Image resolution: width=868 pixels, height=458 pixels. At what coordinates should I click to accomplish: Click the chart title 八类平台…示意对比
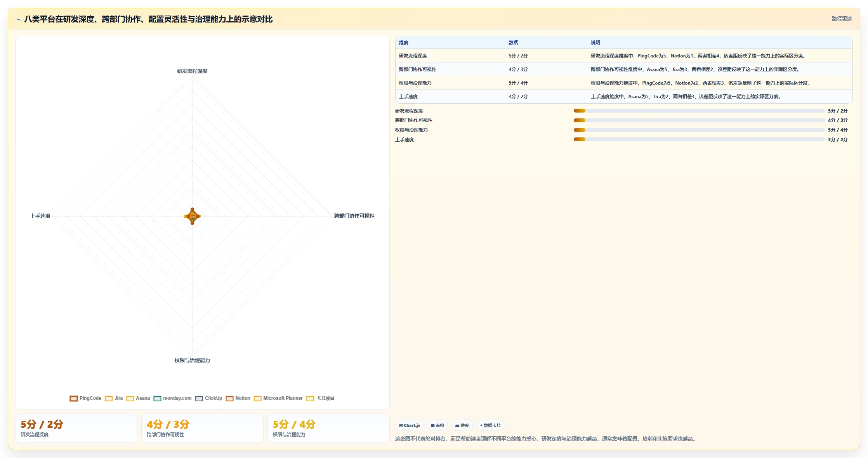(x=148, y=19)
